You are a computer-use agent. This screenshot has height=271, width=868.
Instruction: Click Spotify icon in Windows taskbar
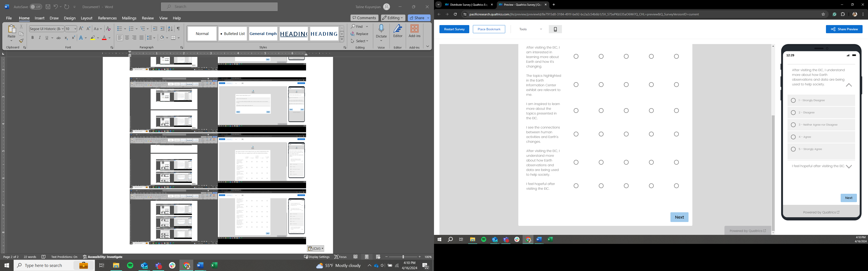pyautogui.click(x=130, y=265)
